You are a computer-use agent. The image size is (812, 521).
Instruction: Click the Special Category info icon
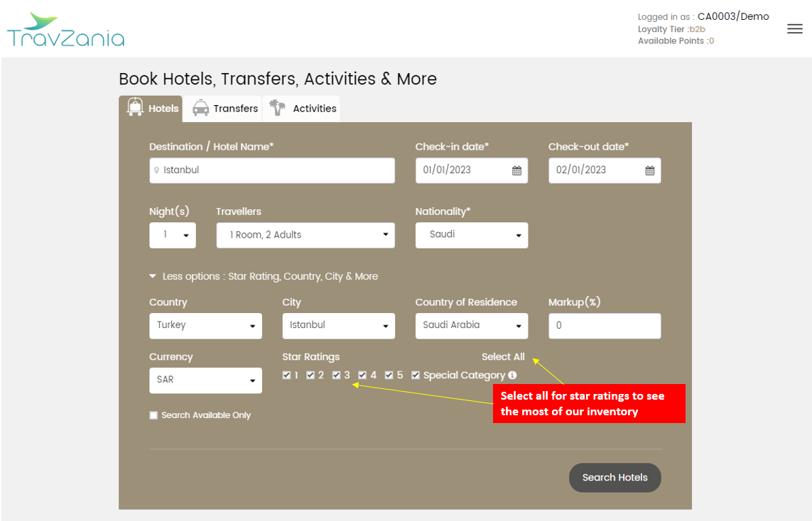[512, 375]
